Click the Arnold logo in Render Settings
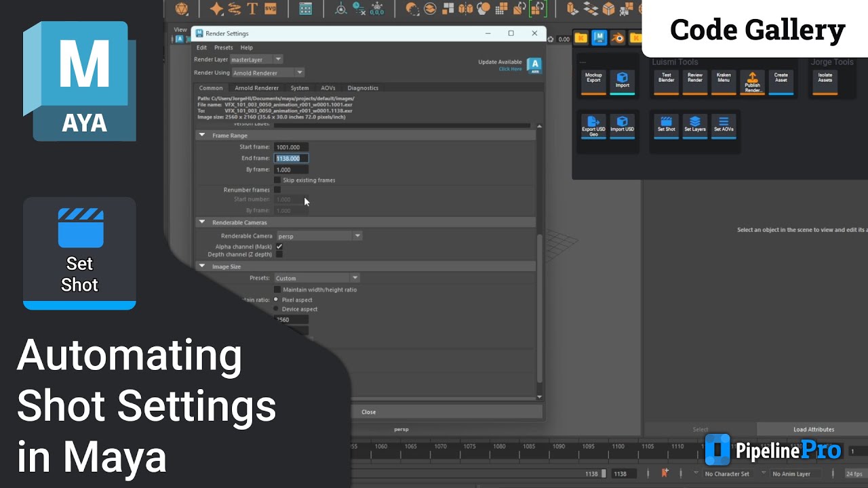 point(534,65)
